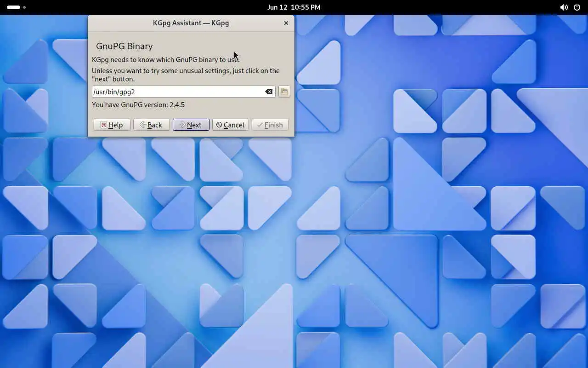The image size is (588, 368).
Task: Go back with the Back button
Action: [x=152, y=125]
